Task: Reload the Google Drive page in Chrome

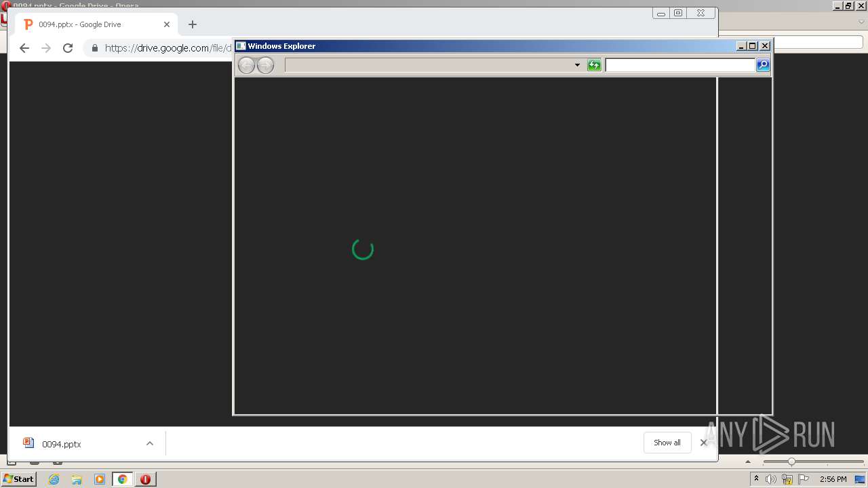Action: pos(68,48)
